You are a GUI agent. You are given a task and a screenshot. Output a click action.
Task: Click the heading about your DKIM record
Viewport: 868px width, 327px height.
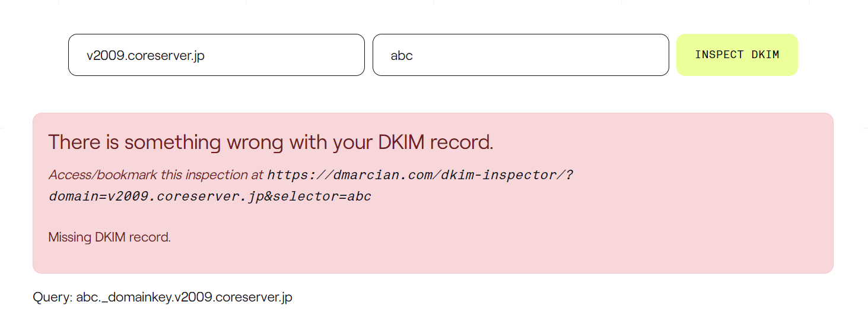[x=271, y=142]
